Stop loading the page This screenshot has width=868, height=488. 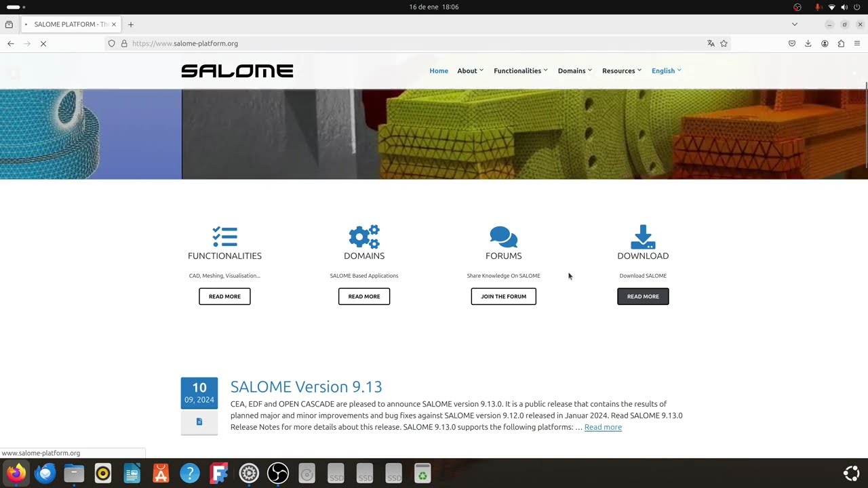pos(43,43)
